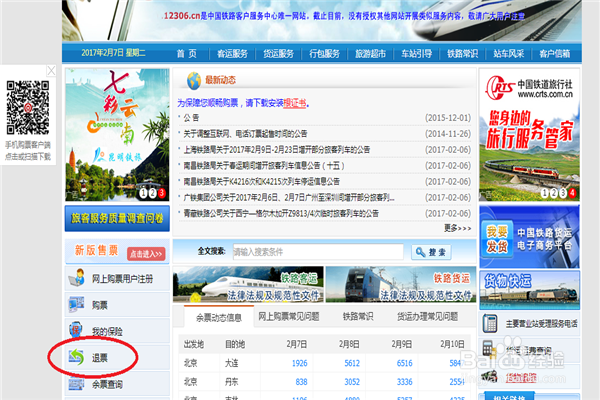Click the 我的保险 shield icon

click(x=76, y=330)
